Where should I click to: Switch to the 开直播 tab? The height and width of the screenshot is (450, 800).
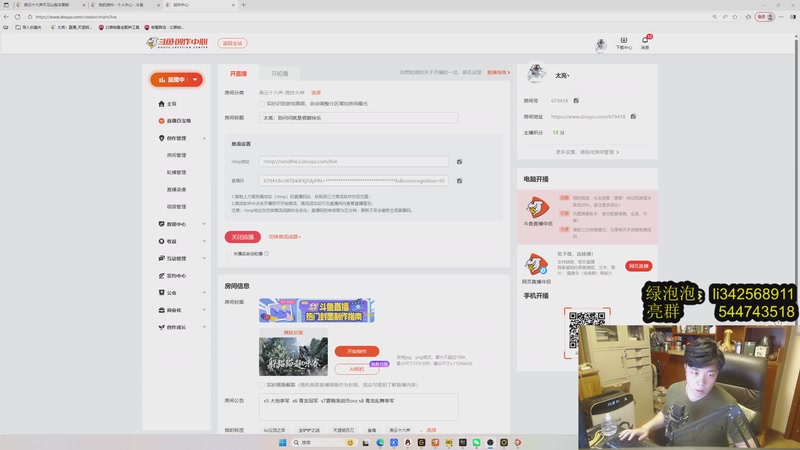[238, 73]
